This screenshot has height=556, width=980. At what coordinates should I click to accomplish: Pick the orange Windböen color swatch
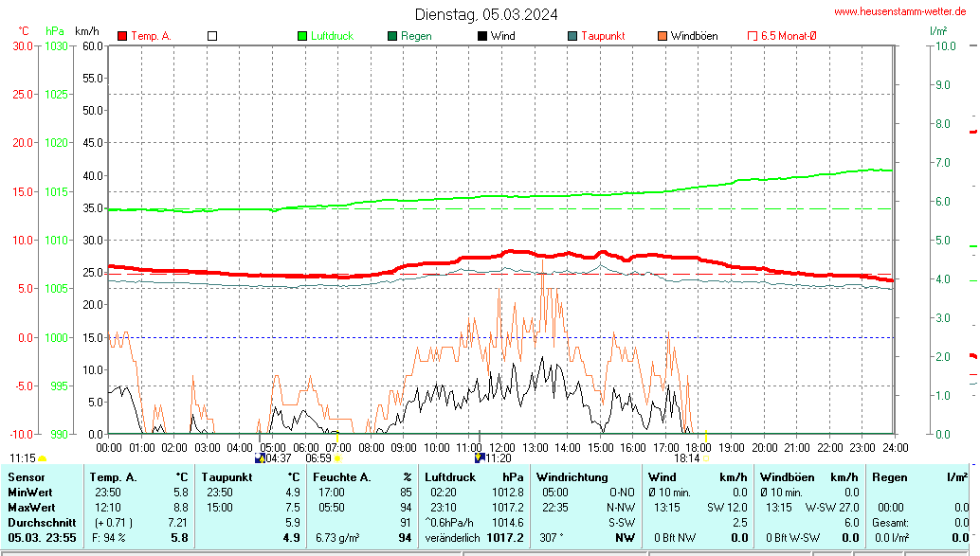click(662, 36)
